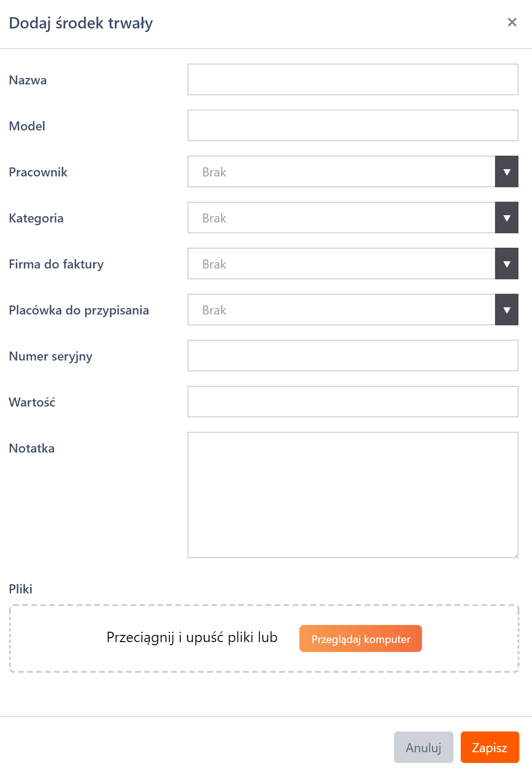The width and height of the screenshot is (532, 777).
Task: Open the Pracownik select field
Action: [x=341, y=172]
